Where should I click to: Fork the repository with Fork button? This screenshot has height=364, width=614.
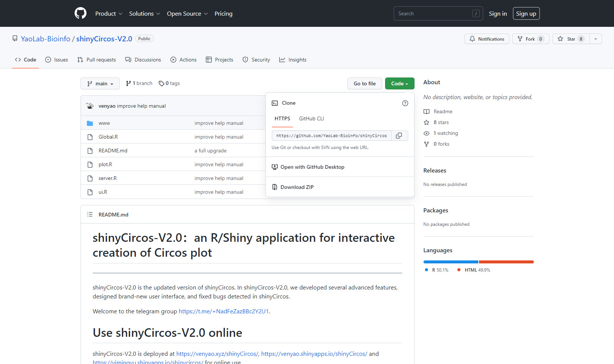[x=530, y=39]
